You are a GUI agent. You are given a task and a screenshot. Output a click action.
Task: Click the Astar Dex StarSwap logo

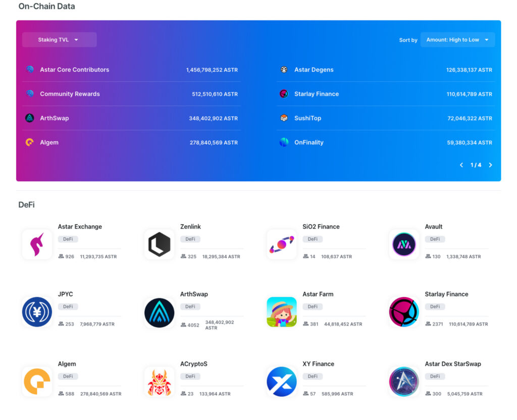404,382
